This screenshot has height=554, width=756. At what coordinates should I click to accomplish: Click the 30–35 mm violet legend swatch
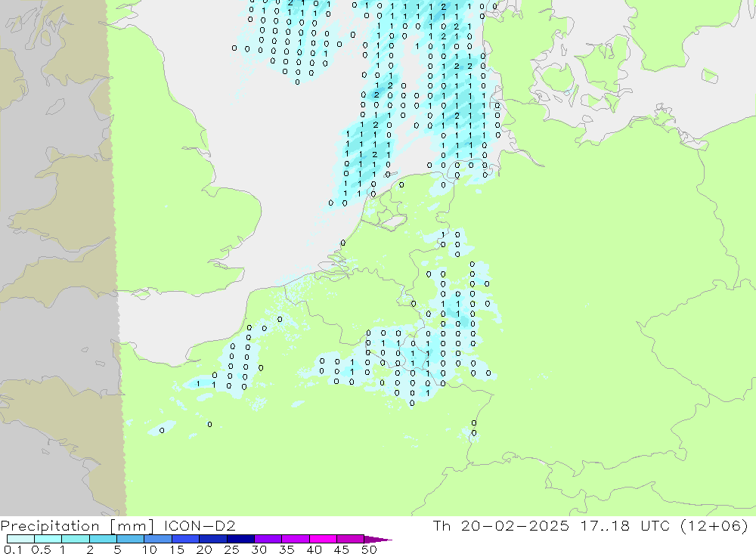[268, 539]
